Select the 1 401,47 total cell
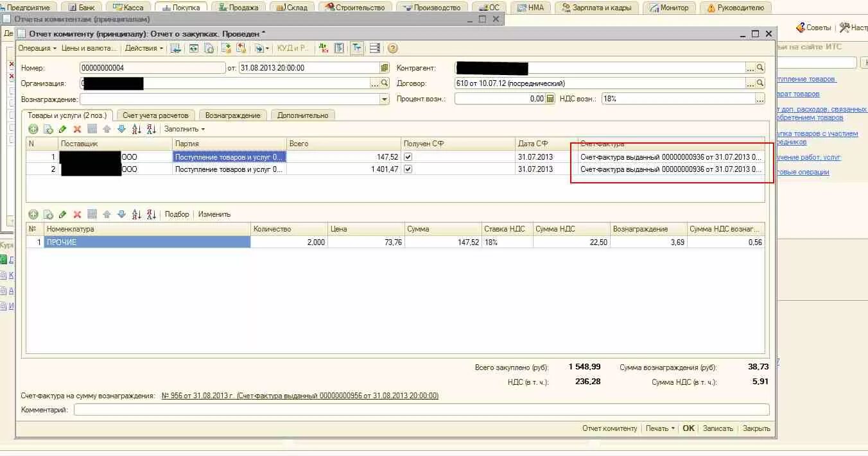868x456 pixels. click(343, 169)
